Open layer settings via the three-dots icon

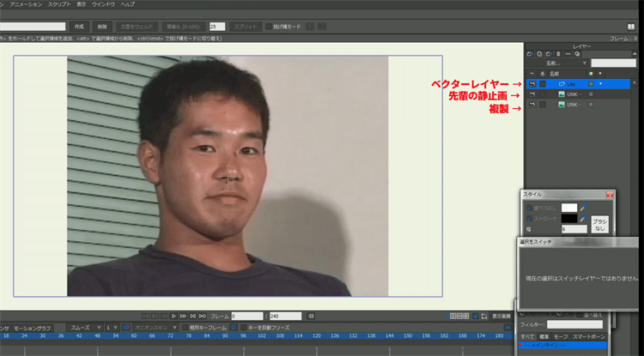568,54
